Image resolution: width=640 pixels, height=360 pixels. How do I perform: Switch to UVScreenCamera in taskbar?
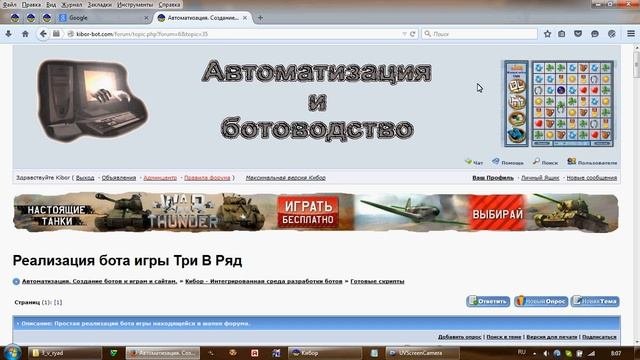(422, 353)
